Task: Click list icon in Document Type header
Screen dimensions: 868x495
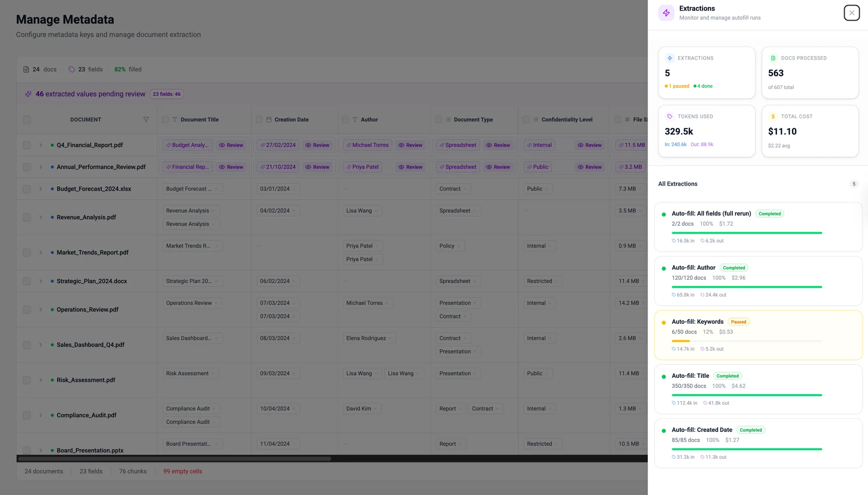Action: click(x=448, y=120)
